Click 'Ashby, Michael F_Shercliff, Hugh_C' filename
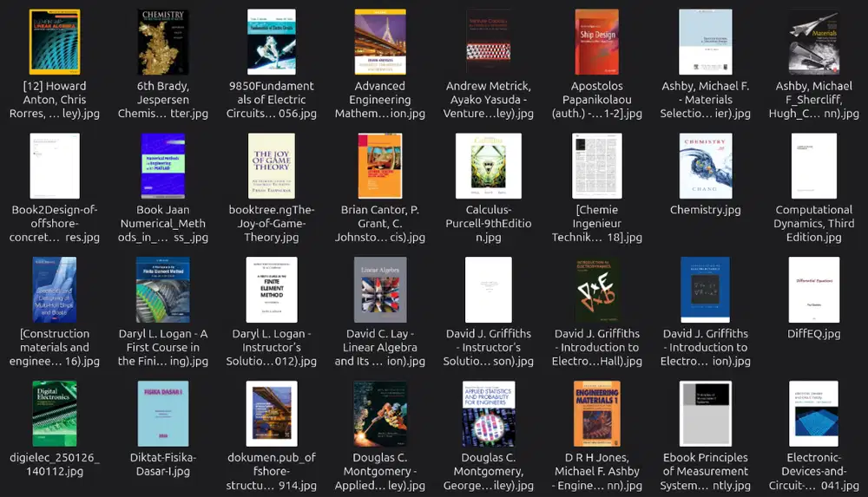Viewport: 868px width, 497px height. [x=814, y=100]
